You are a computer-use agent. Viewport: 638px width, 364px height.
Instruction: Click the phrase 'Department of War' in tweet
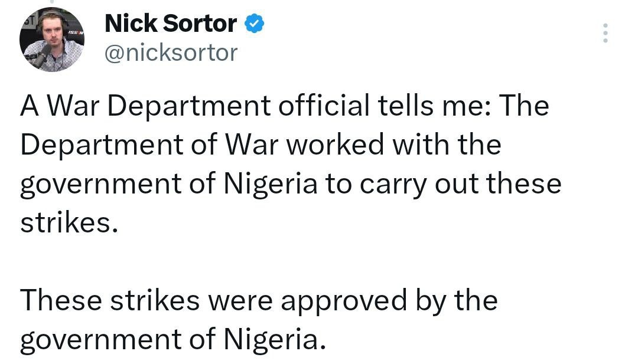pyautogui.click(x=149, y=145)
